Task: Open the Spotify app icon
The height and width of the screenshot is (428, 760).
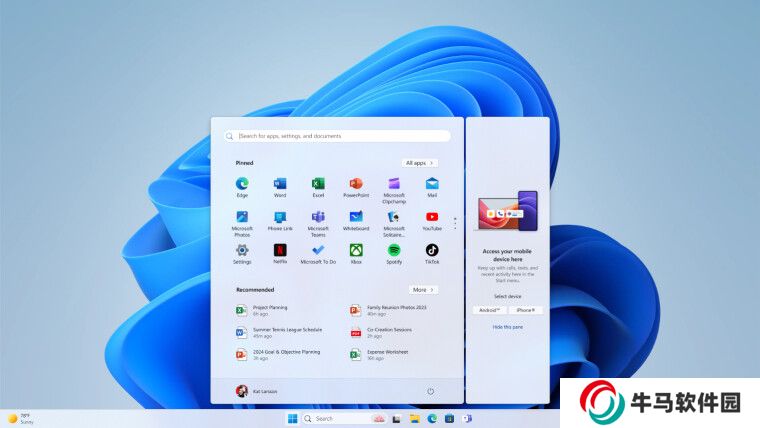Action: [x=394, y=250]
